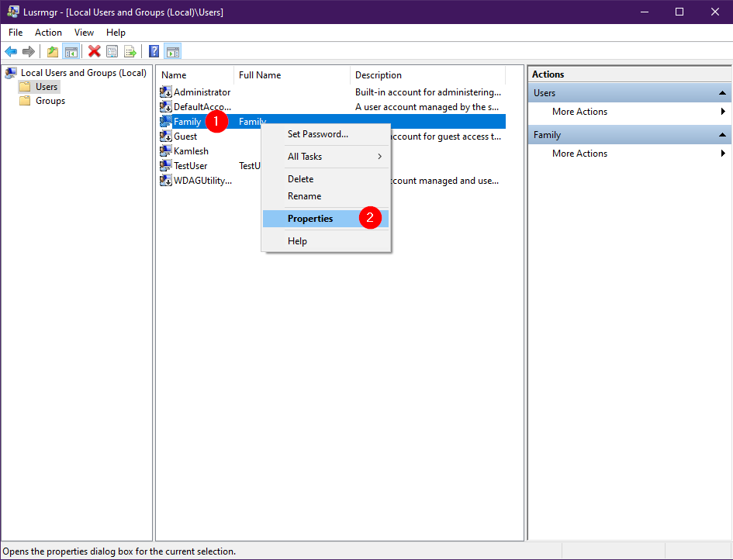Expand the All Tasks submenu
733x560 pixels.
(x=326, y=157)
